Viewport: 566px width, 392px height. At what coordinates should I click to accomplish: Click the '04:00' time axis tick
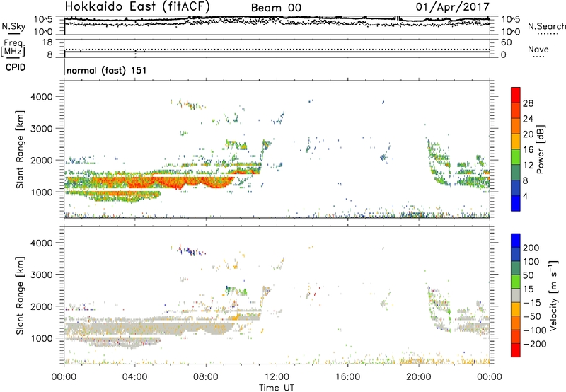click(135, 377)
